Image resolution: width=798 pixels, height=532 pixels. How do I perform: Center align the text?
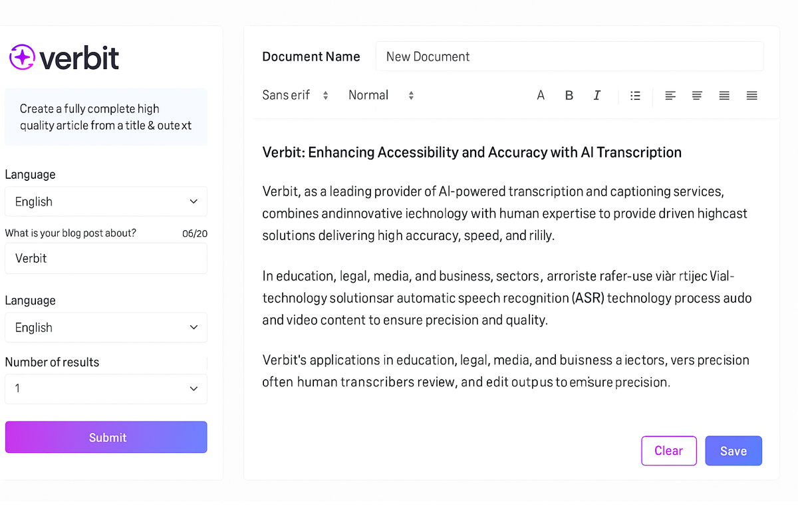(x=697, y=96)
